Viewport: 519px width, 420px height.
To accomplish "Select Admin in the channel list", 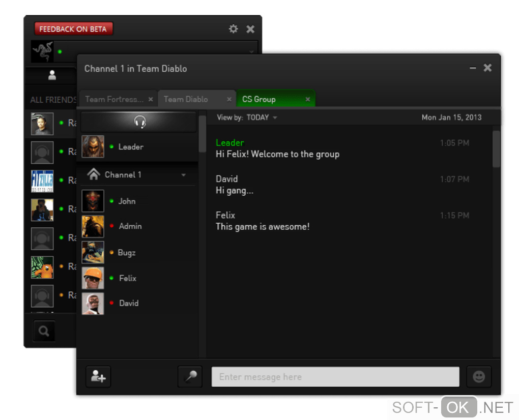I will 138,227.
